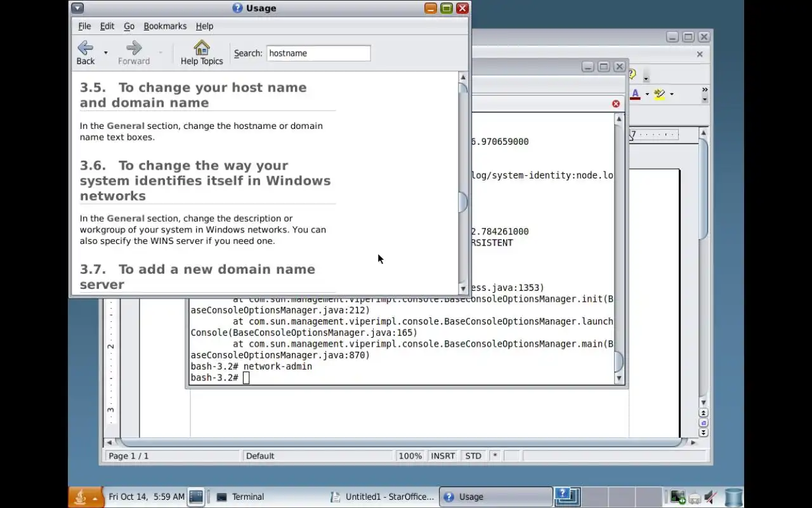Click Usage help scrollbar down arrow
The height and width of the screenshot is (508, 812).
[463, 288]
